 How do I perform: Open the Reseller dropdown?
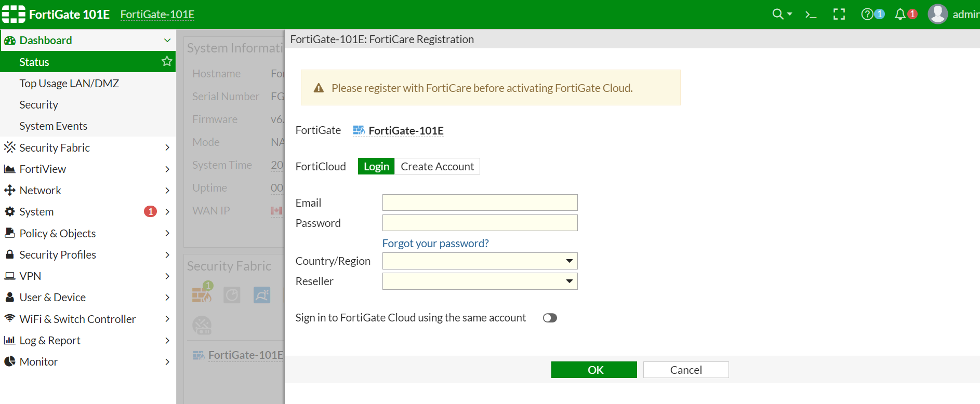pyautogui.click(x=480, y=281)
